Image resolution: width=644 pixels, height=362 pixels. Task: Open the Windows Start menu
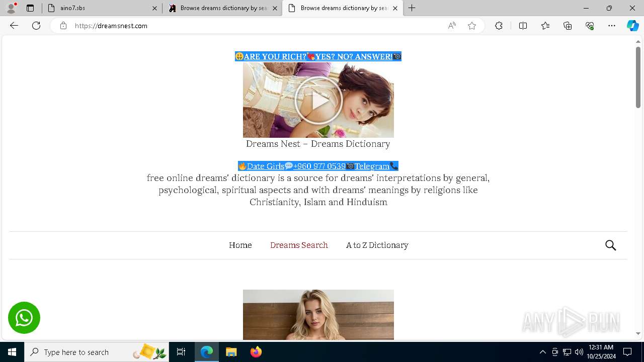[12, 352]
